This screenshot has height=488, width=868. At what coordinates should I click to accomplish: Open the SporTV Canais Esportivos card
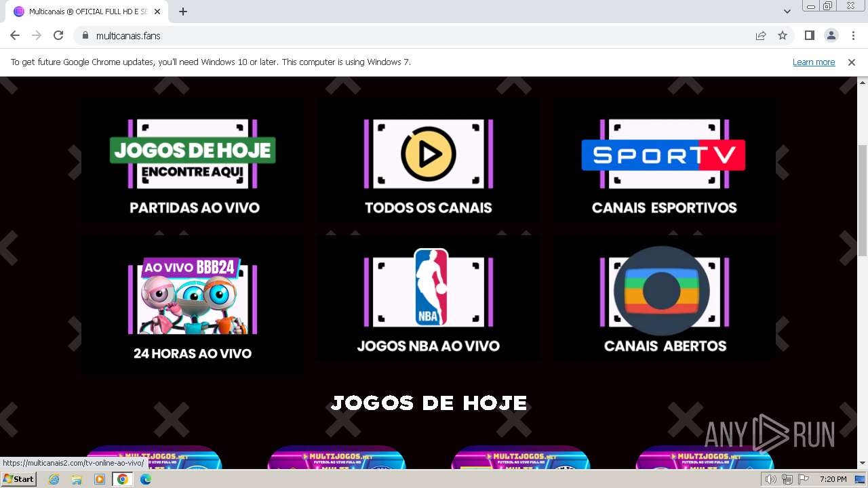664,161
